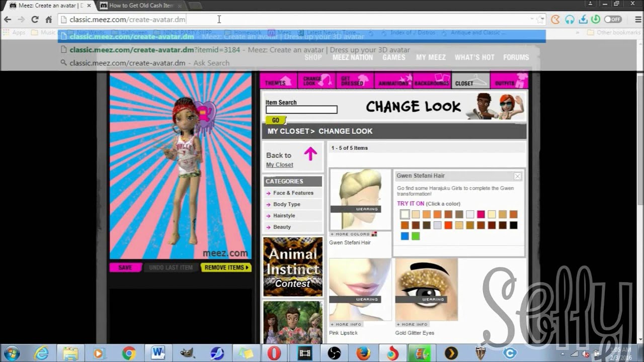Click the Item Search input field
This screenshot has width=644, height=362.
[301, 110]
